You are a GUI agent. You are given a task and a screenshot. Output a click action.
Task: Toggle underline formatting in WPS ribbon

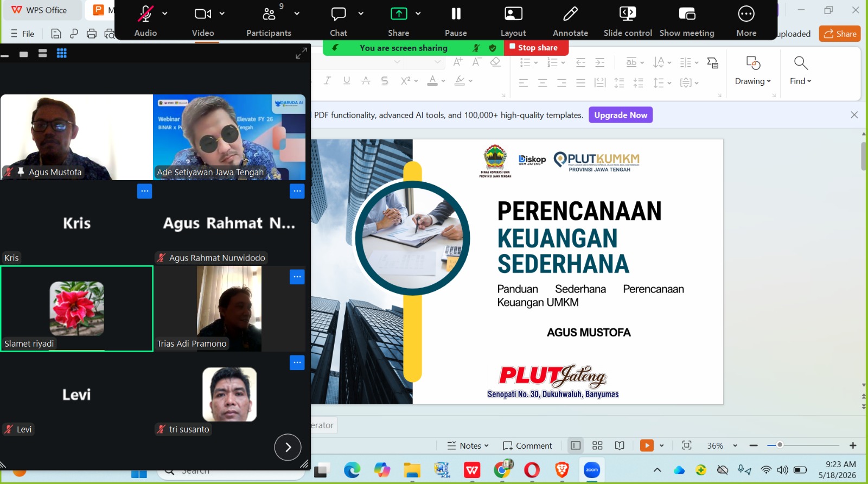click(347, 81)
